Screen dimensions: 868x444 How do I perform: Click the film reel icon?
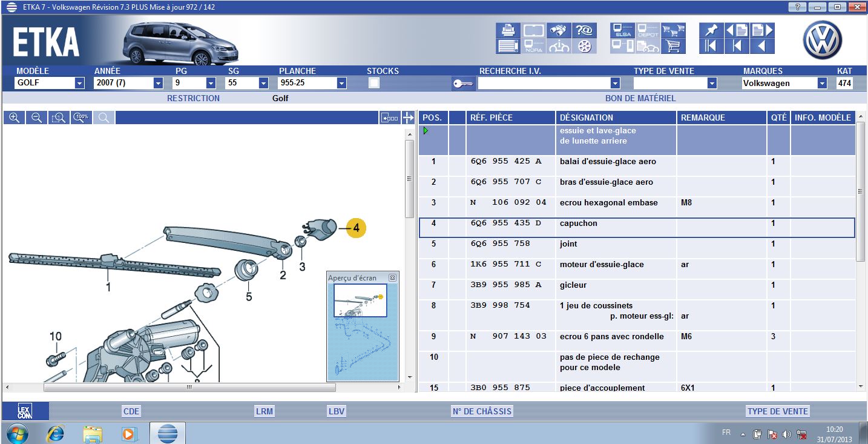point(584,46)
